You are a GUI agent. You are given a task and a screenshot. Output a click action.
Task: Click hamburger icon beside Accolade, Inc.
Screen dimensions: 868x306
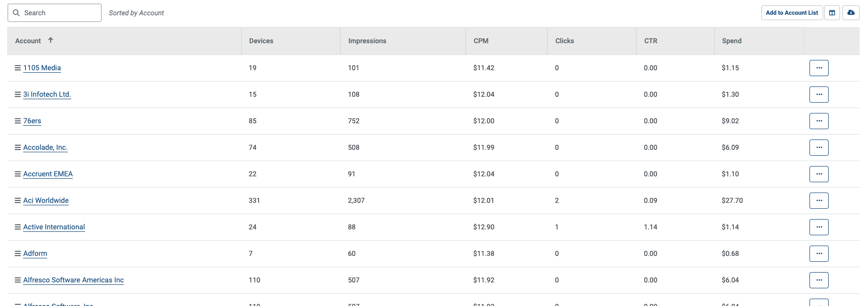coord(18,147)
